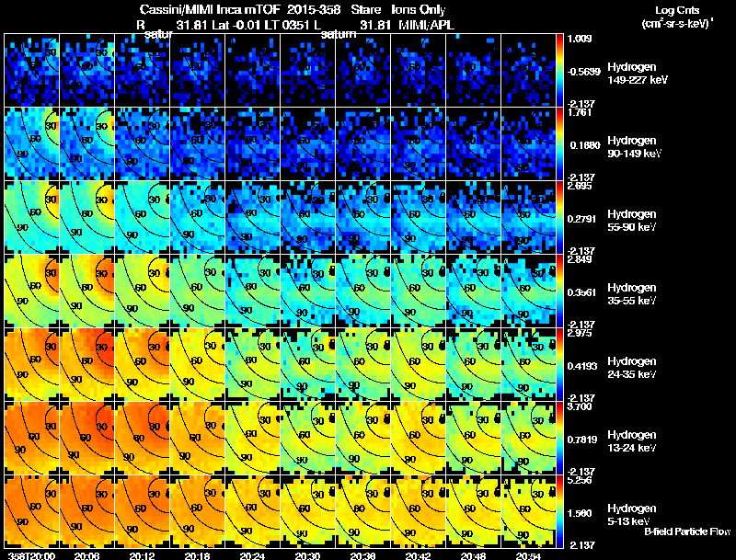
Task: Click the 'Ions Only' text in the title
Action: pyautogui.click(x=419, y=9)
